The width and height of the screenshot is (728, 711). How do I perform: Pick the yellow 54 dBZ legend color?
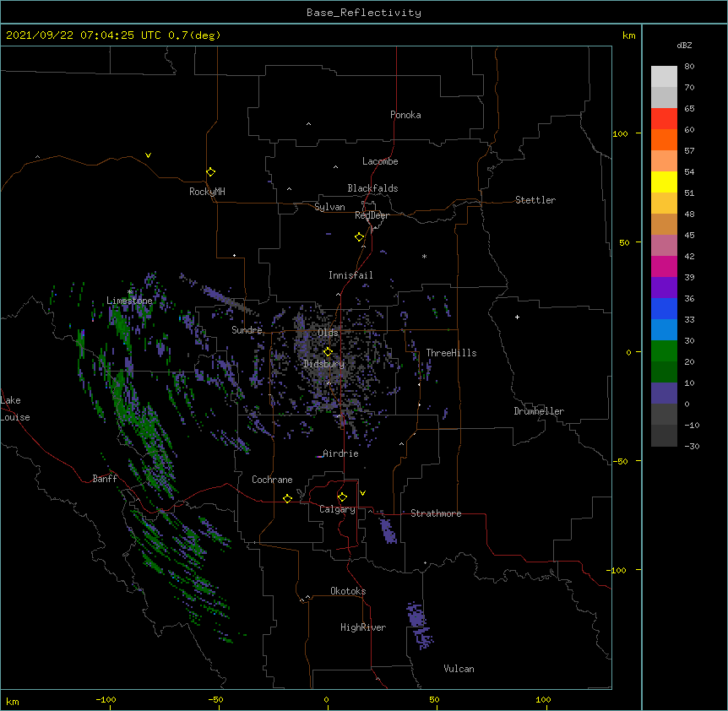pyautogui.click(x=664, y=182)
